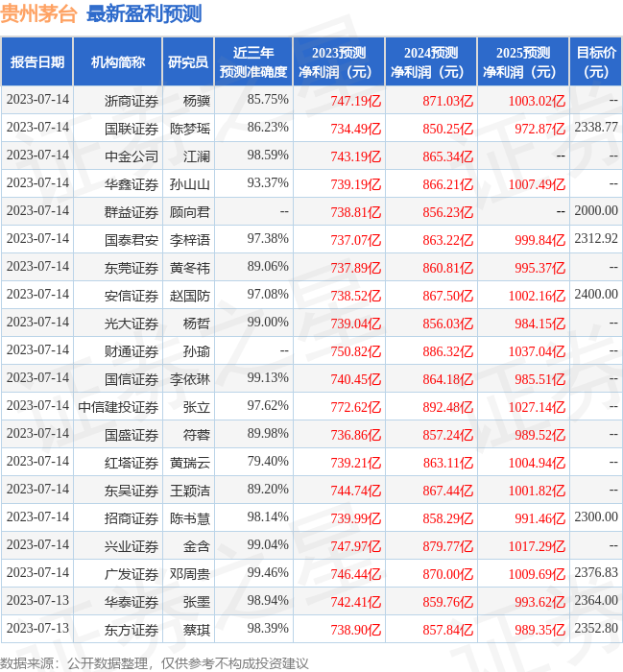Click the 99.46% accuracy value
Viewport: 623px width, 672px height.
268,572
